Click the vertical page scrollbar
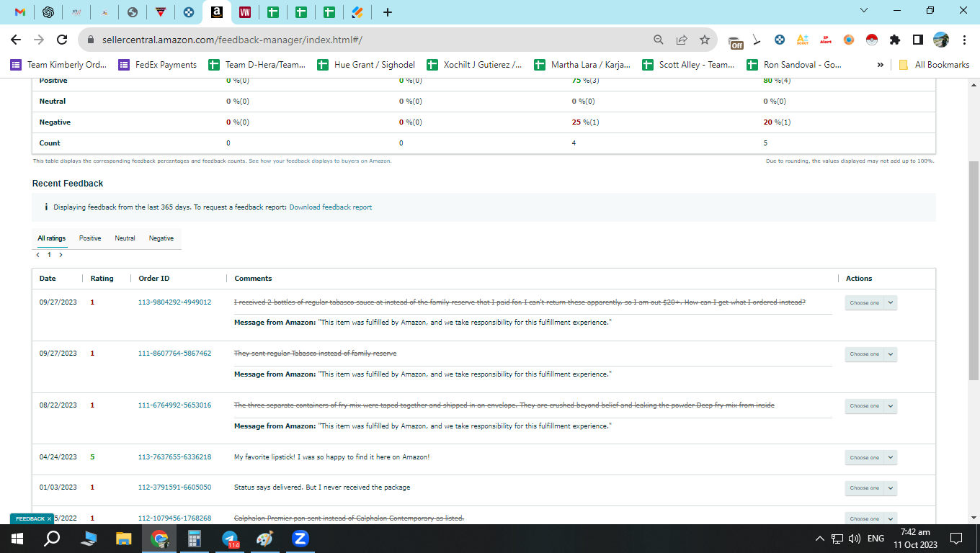The height and width of the screenshot is (553, 980). [974, 270]
